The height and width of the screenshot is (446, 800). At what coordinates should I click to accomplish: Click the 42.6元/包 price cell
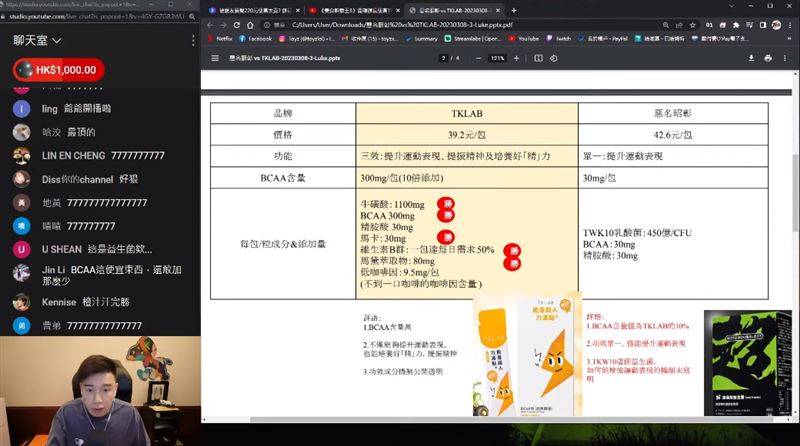pyautogui.click(x=673, y=135)
